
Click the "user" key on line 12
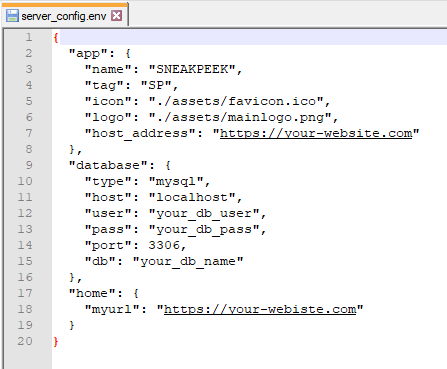tap(108, 213)
